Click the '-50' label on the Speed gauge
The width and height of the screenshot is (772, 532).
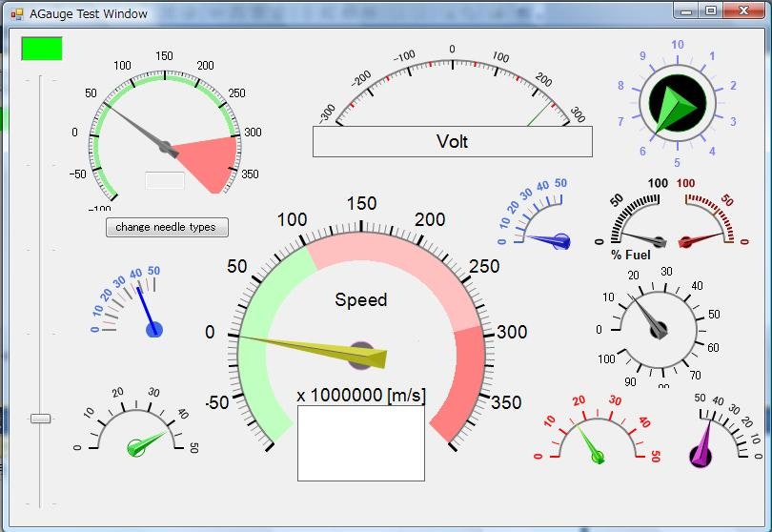(217, 402)
